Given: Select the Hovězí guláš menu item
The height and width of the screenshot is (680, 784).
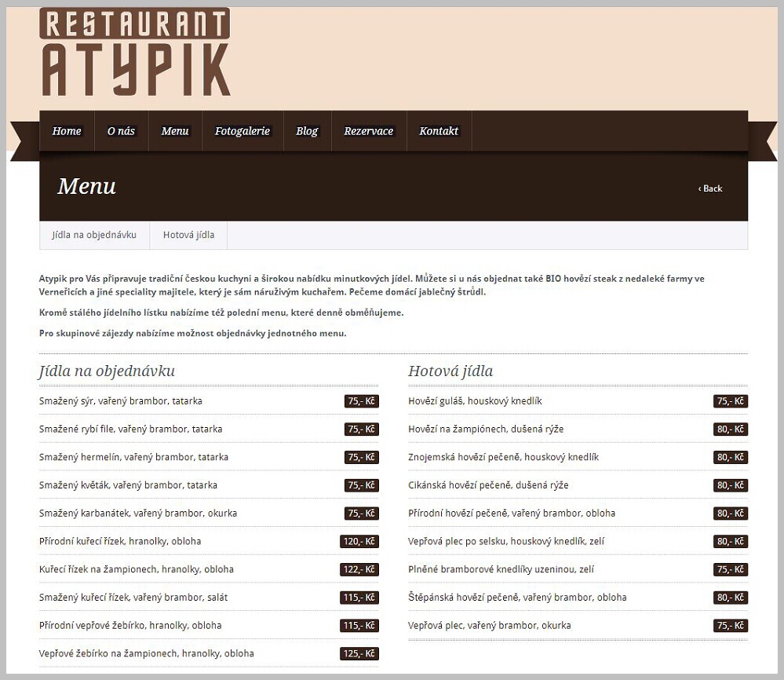Looking at the screenshot, I should tap(475, 401).
